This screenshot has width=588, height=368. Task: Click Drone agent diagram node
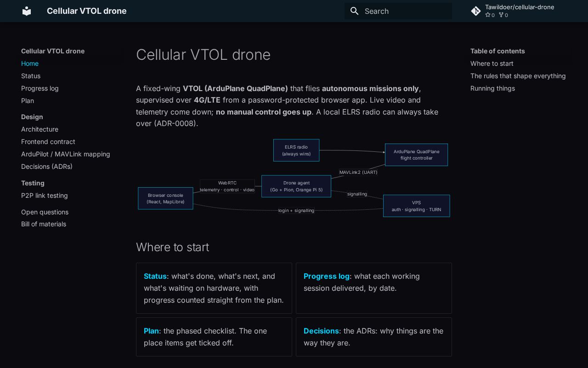[296, 186]
